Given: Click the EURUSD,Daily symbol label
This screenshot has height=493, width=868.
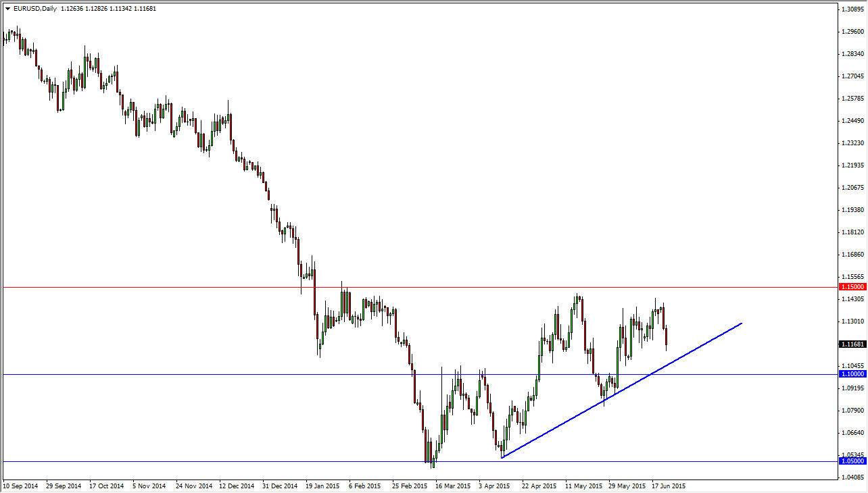Looking at the screenshot, I should pos(35,8).
